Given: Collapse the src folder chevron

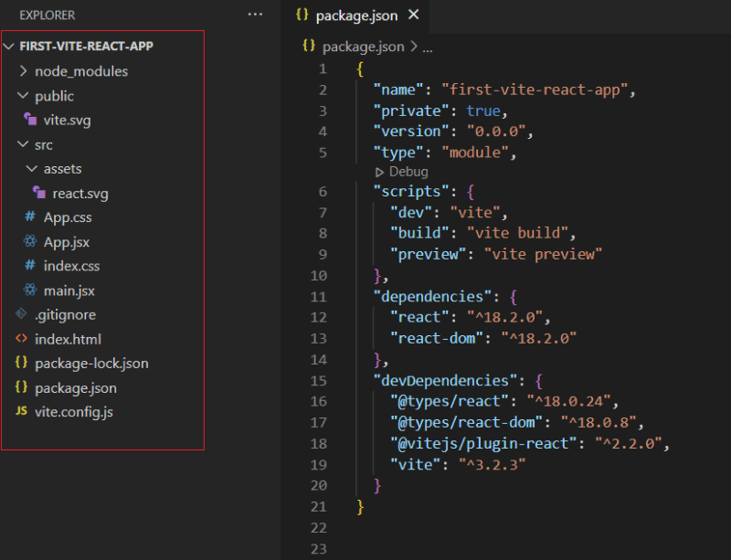Looking at the screenshot, I should (23, 144).
